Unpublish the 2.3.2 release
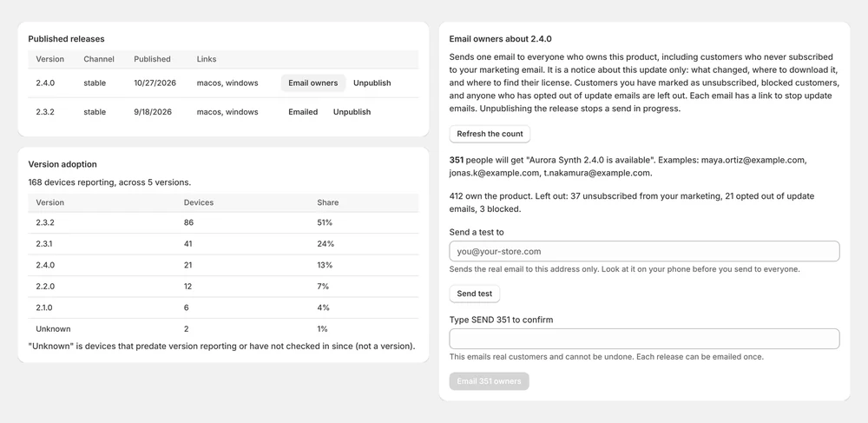Screen dimensions: 868x423 352,112
